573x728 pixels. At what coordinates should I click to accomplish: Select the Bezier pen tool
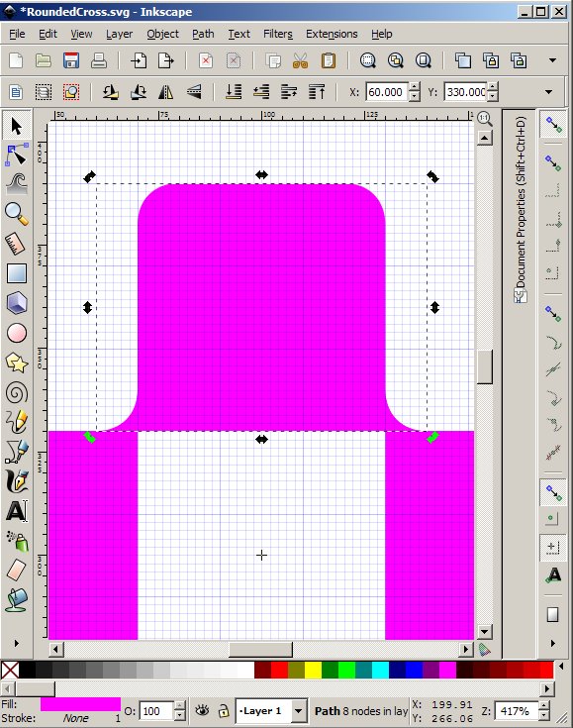(17, 452)
